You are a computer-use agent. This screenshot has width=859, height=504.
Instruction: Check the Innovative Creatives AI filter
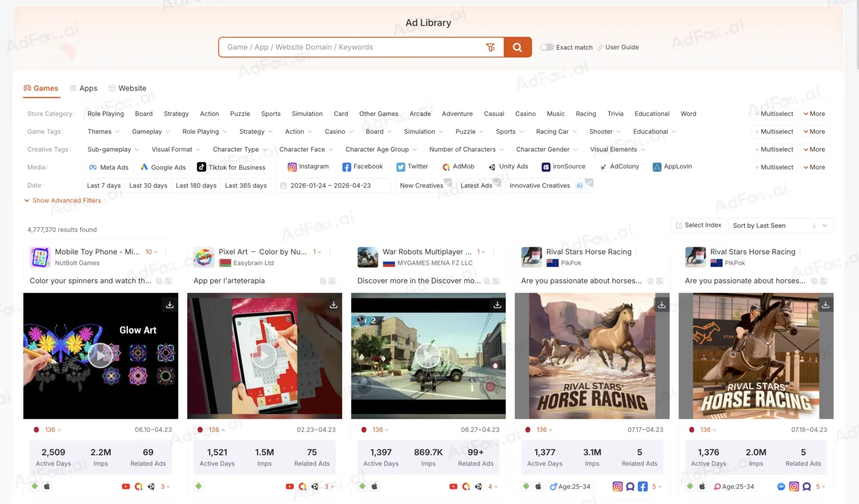(549, 186)
